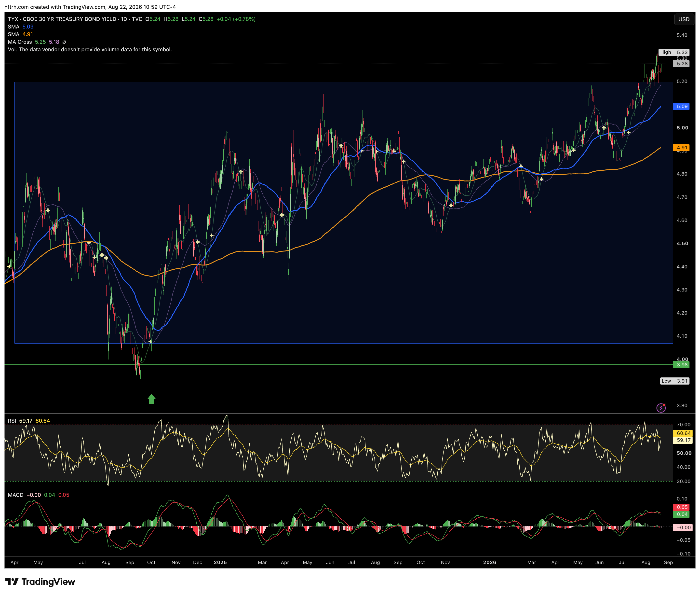Screen dimensions: 700x595
Task: Click the orange 4.91 price-axis label
Action: [x=681, y=148]
